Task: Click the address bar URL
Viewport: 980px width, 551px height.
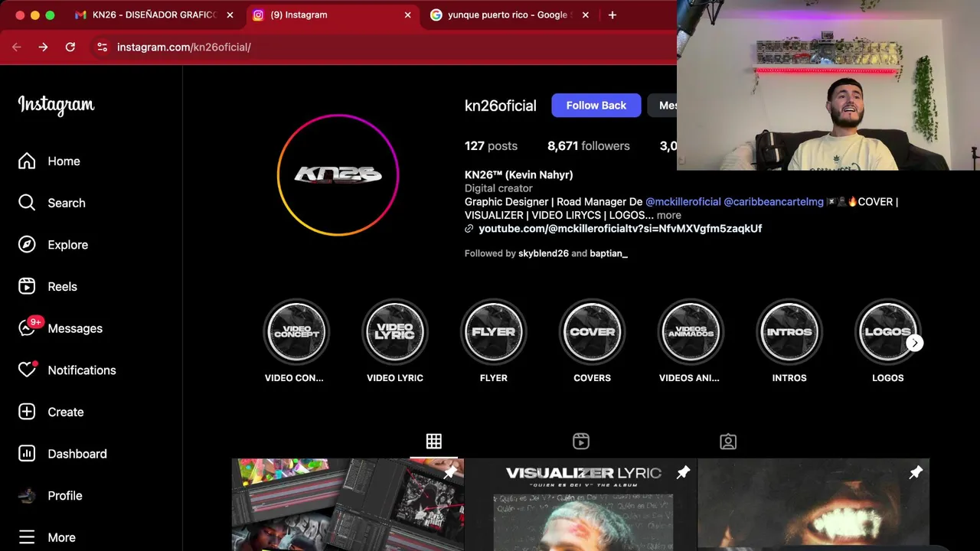Action: [x=184, y=47]
